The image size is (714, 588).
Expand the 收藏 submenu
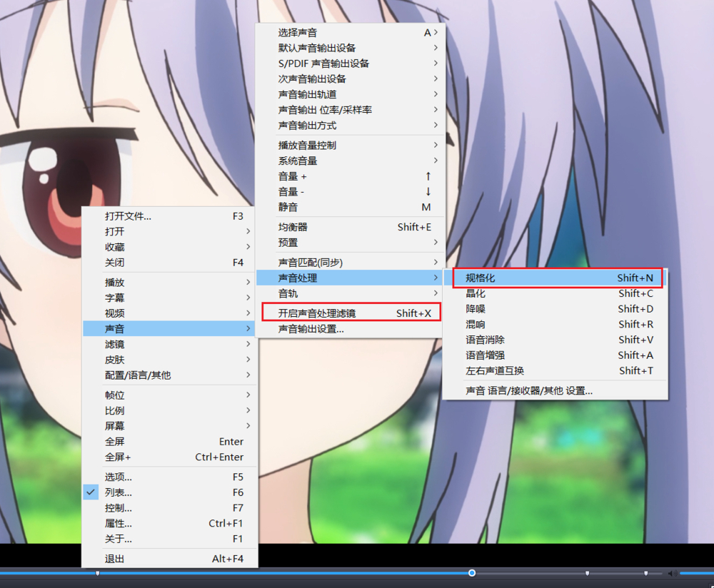coord(170,247)
